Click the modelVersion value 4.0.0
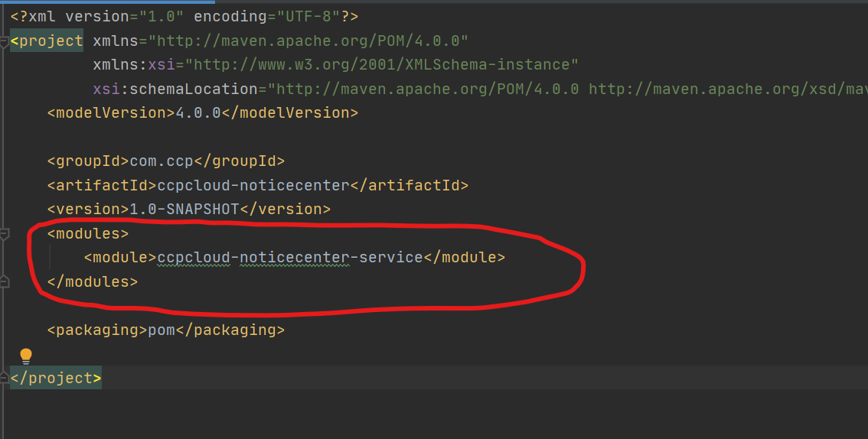This screenshot has height=439, width=868. [198, 113]
